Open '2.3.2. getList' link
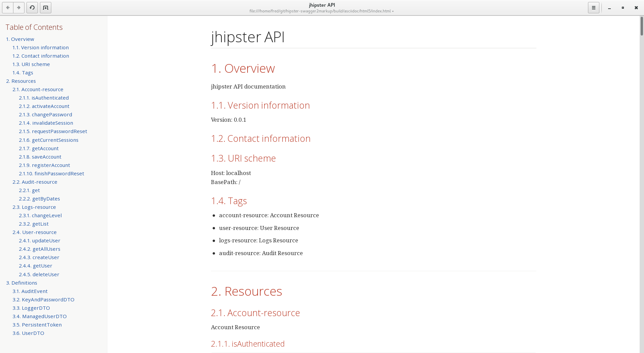Image resolution: width=644 pixels, height=353 pixels. (x=34, y=224)
